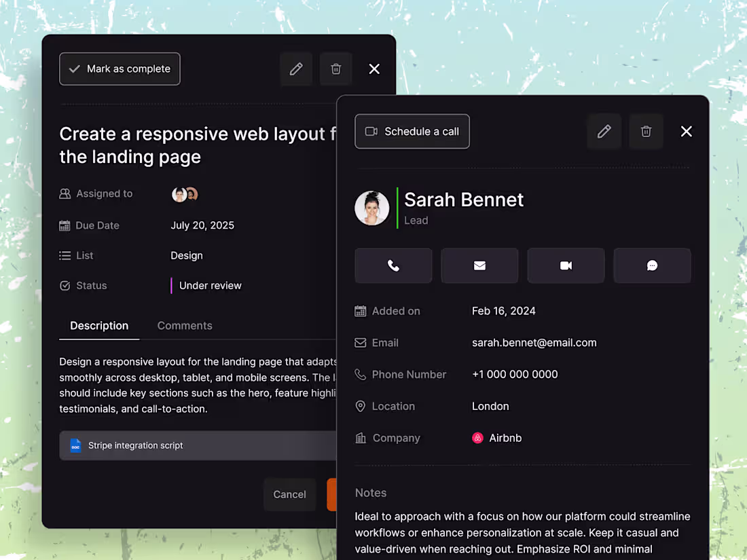Close the Sarah Bennet contact panel

(686, 132)
